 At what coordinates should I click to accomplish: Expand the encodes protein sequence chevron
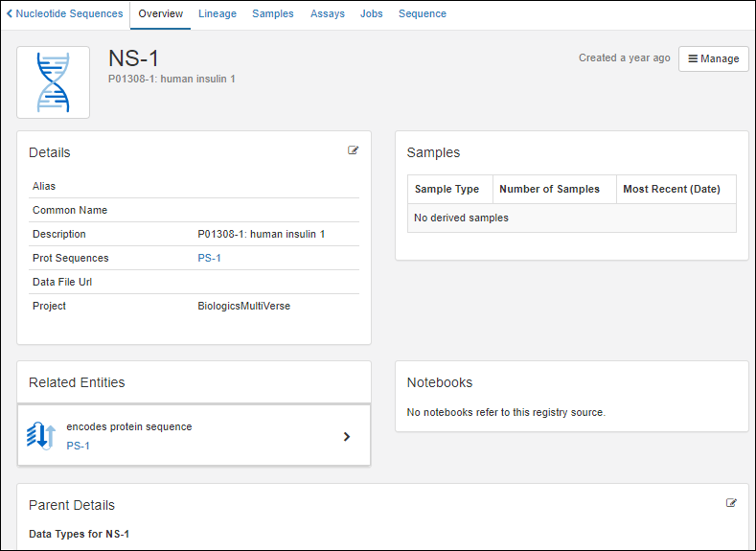(347, 437)
